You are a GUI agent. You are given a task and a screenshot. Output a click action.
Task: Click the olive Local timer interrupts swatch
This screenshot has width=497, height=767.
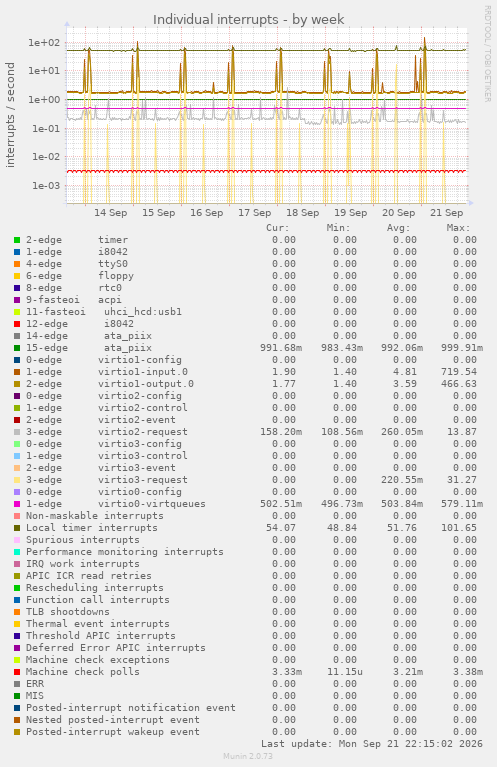coord(17,528)
